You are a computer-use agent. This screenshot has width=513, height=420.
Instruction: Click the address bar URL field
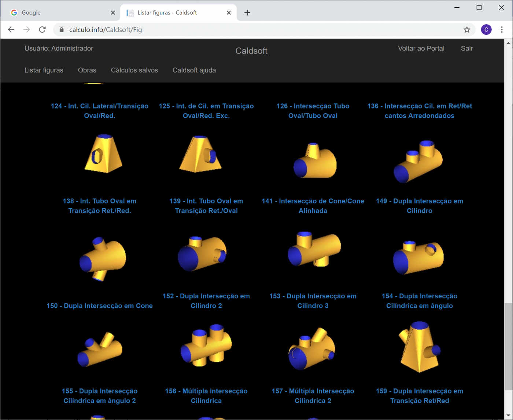[256, 30]
